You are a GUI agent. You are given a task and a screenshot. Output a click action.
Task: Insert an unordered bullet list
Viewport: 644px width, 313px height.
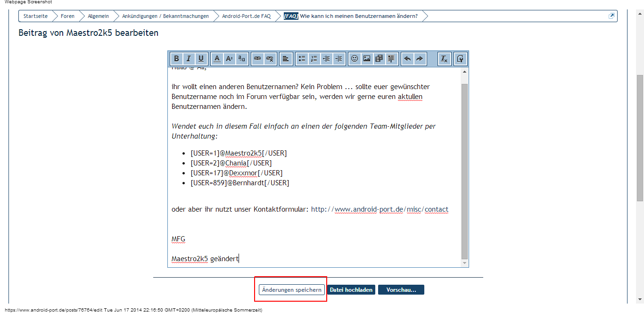[302, 59]
